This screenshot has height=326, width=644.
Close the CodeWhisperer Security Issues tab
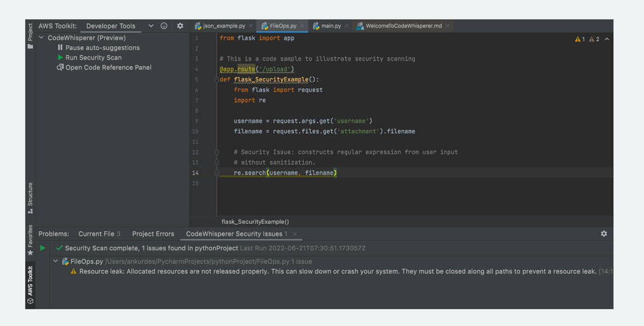pyautogui.click(x=295, y=234)
